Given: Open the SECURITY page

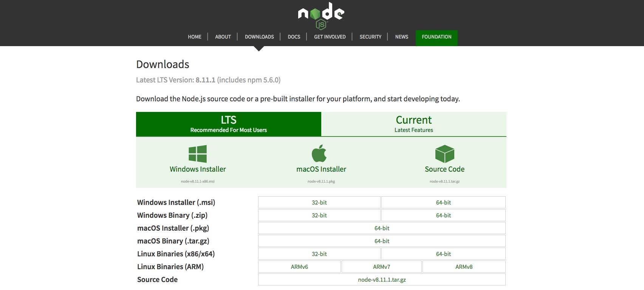Looking at the screenshot, I should pyautogui.click(x=370, y=37).
